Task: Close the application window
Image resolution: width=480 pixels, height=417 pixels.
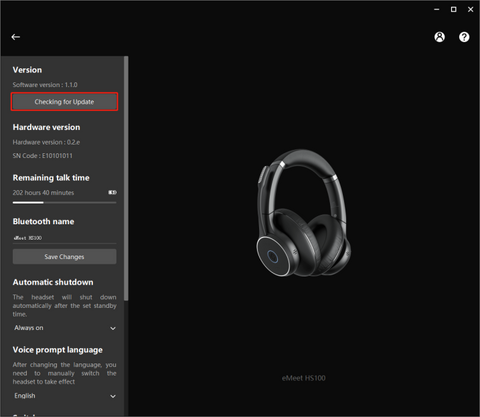Action: pyautogui.click(x=470, y=10)
